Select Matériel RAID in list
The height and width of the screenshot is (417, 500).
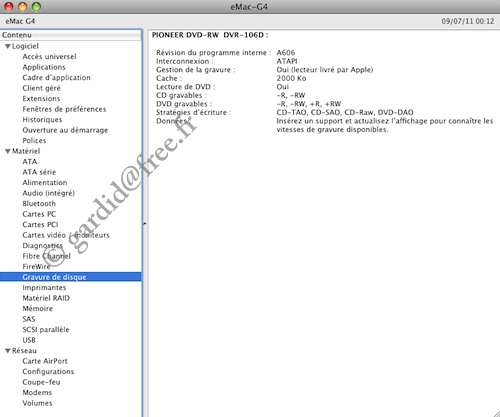tap(46, 298)
